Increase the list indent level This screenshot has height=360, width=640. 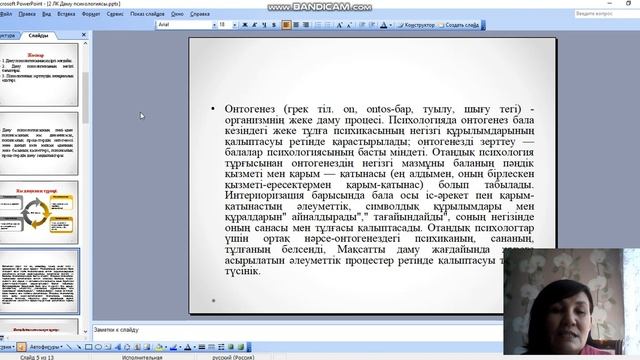372,25
